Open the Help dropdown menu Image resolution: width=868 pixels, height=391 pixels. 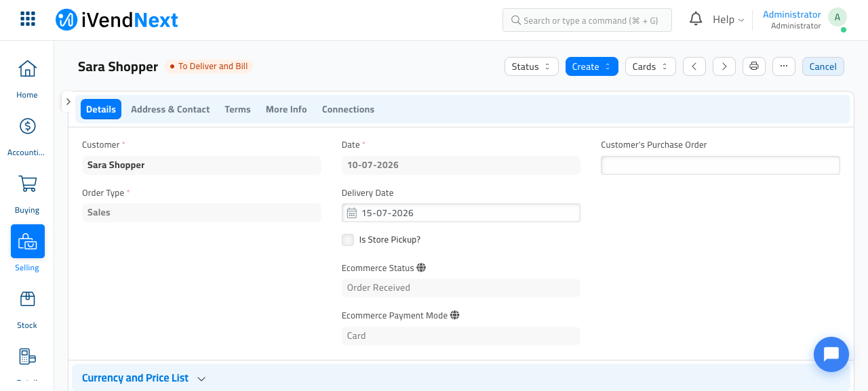(x=728, y=20)
